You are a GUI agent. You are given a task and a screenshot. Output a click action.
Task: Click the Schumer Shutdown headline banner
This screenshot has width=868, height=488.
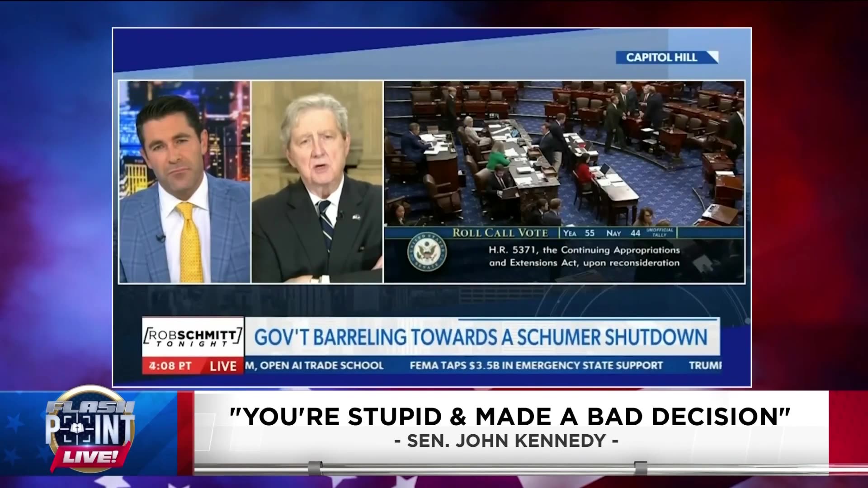[x=481, y=337]
